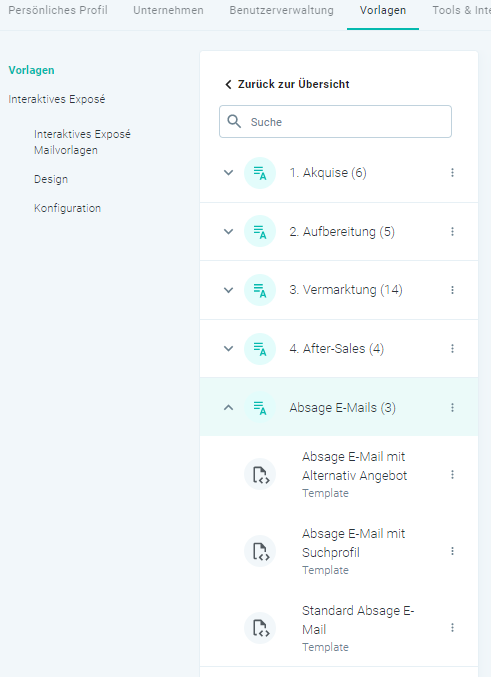Open three-dot menu for Absage E-Mails folder
This screenshot has width=491, height=677.
click(x=452, y=408)
